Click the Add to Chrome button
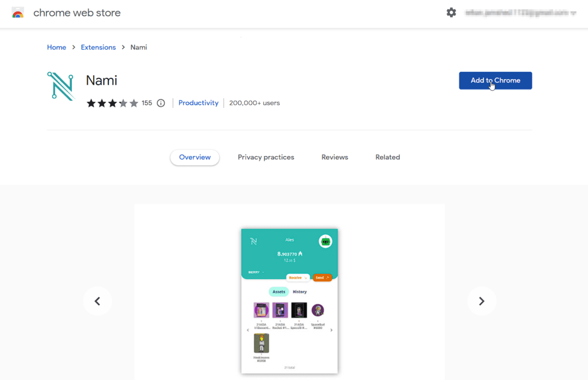Viewport: 588px width, 380px height. tap(496, 80)
